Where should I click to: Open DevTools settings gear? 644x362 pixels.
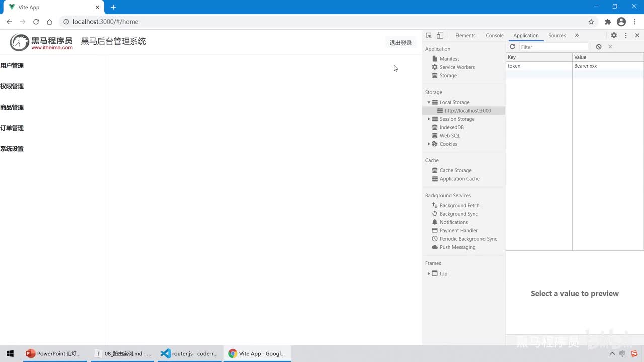pyautogui.click(x=614, y=35)
